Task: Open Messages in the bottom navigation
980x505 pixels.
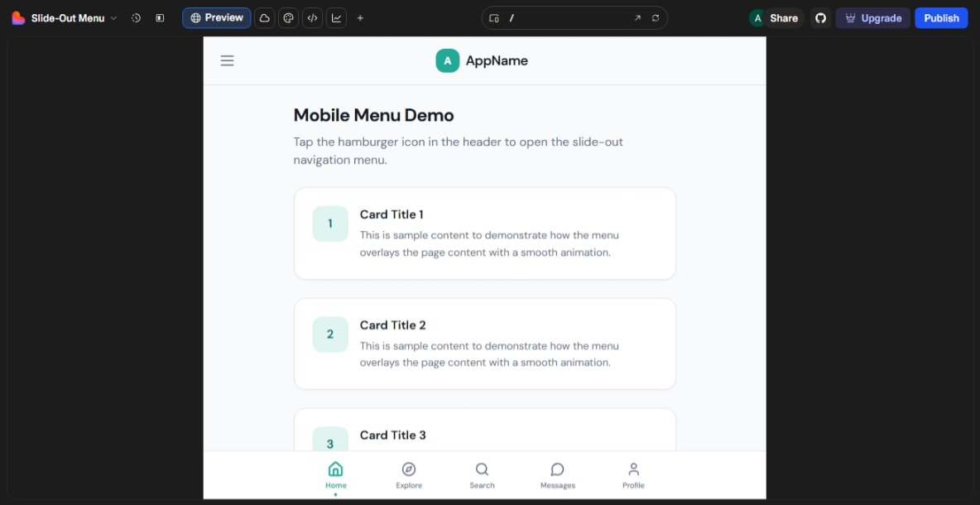Action: coord(557,475)
